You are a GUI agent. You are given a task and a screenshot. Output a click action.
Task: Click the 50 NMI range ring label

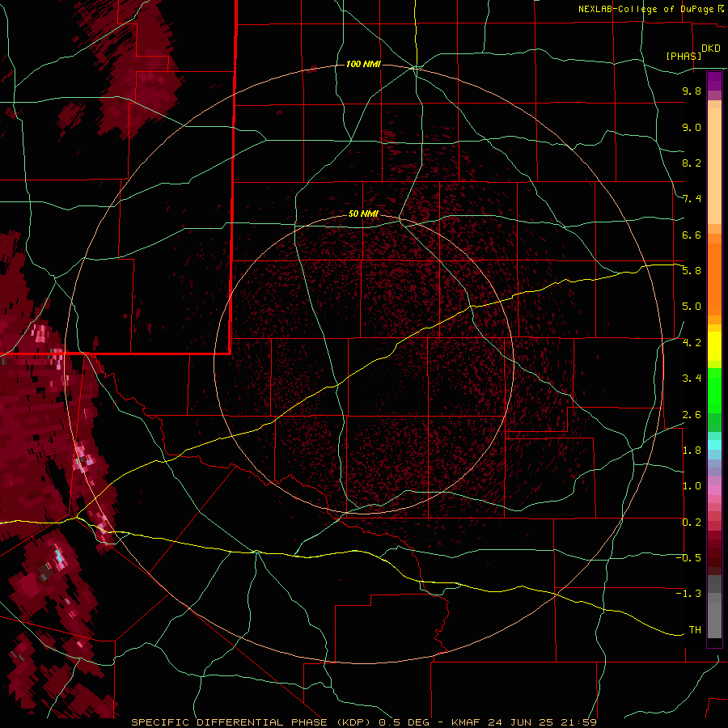click(x=363, y=214)
